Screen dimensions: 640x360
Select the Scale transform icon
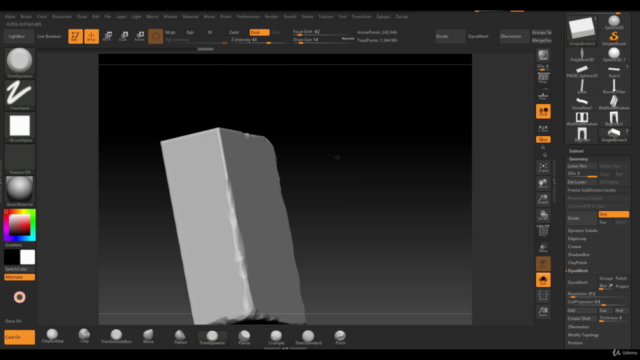(123, 36)
